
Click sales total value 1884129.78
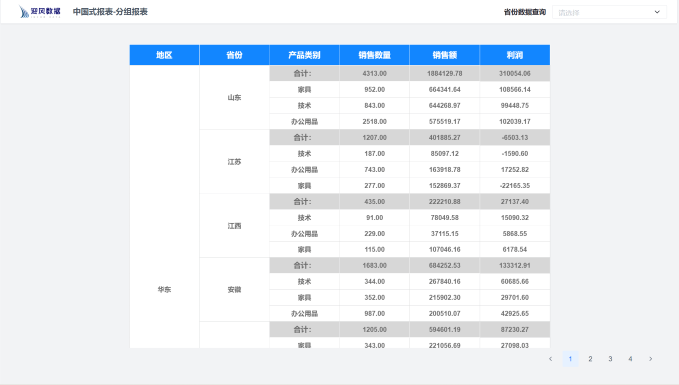pos(445,74)
